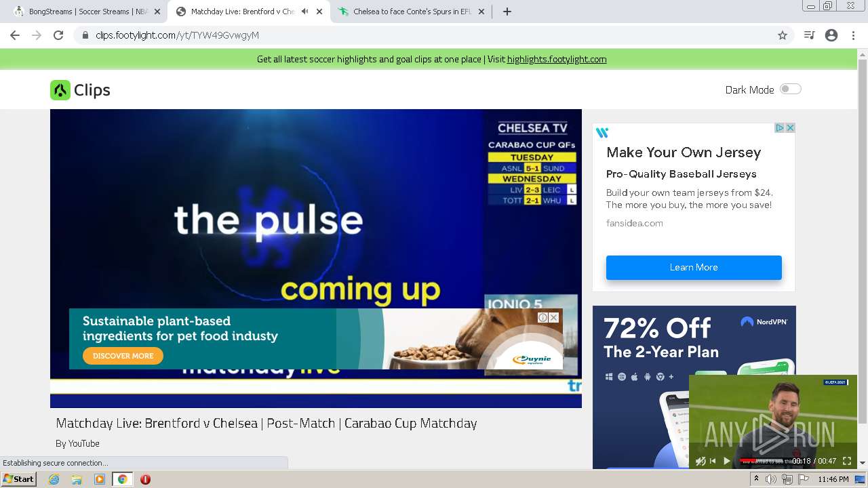This screenshot has height=488, width=868.
Task: Launch Internet Explorer from the taskbar
Action: [54, 479]
